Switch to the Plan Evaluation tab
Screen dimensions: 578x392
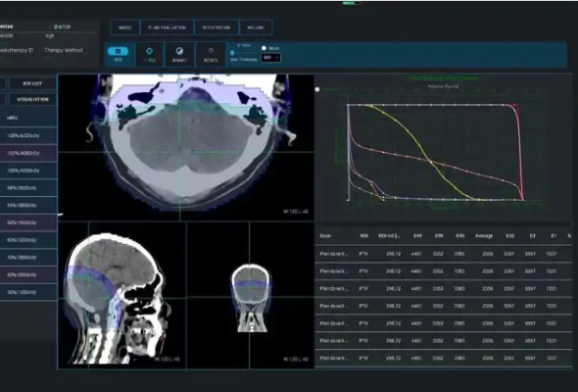(x=167, y=27)
